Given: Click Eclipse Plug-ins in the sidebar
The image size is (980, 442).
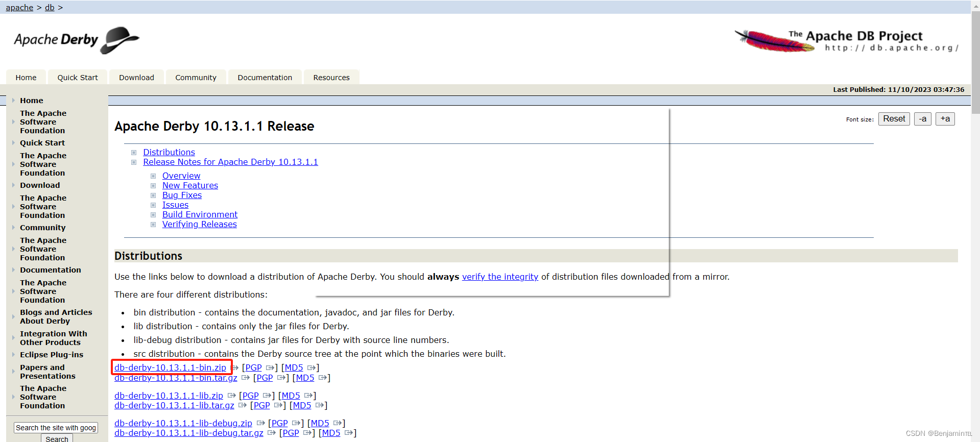Looking at the screenshot, I should click(52, 355).
